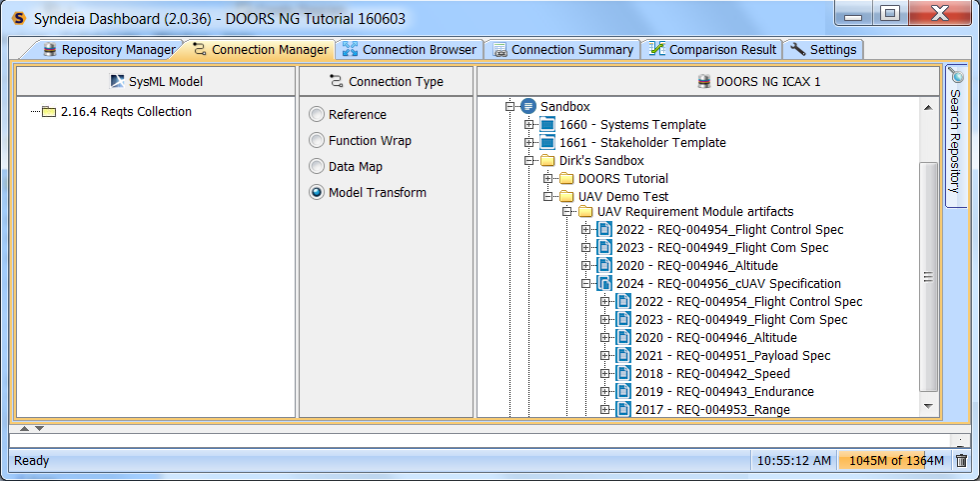This screenshot has width=980, height=481.
Task: Click the Search Repository magnifier icon
Action: click(x=956, y=75)
